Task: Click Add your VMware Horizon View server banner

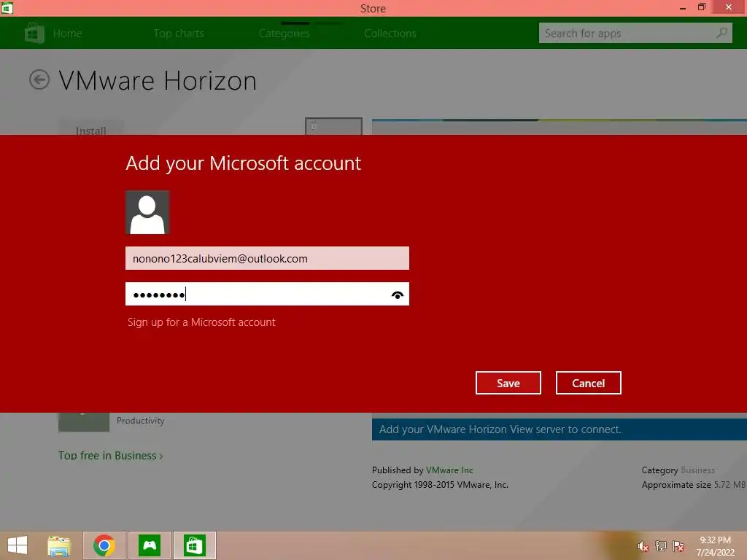Action: point(560,429)
